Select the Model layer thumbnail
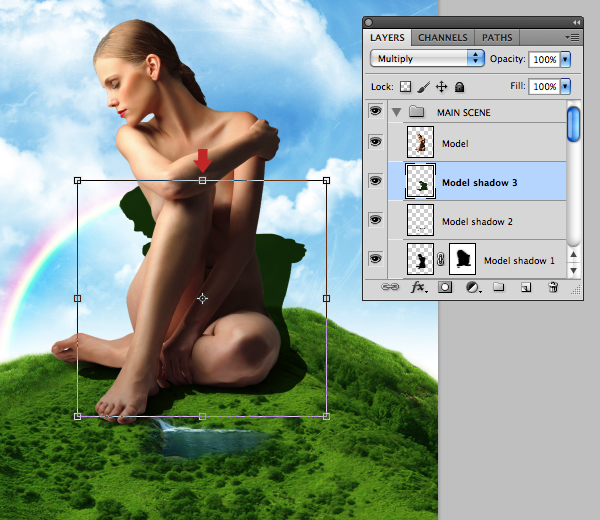Screen dimensions: 600x520 pos(420,142)
